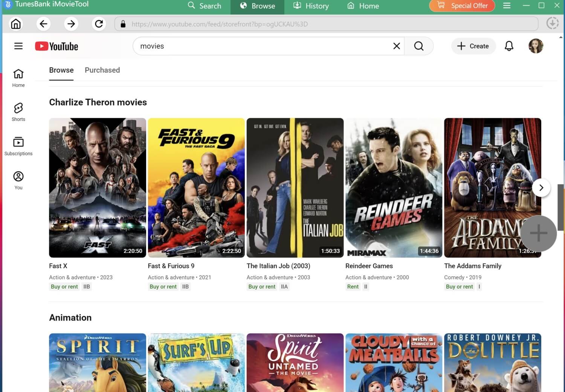The image size is (565, 392).
Task: Click the IIA rating badge under Italian Job
Action: pyautogui.click(x=284, y=287)
